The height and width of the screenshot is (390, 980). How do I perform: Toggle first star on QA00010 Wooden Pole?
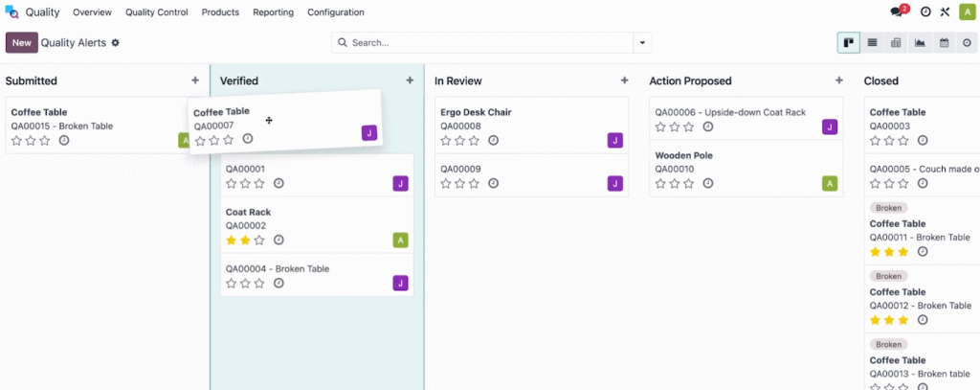(x=660, y=183)
